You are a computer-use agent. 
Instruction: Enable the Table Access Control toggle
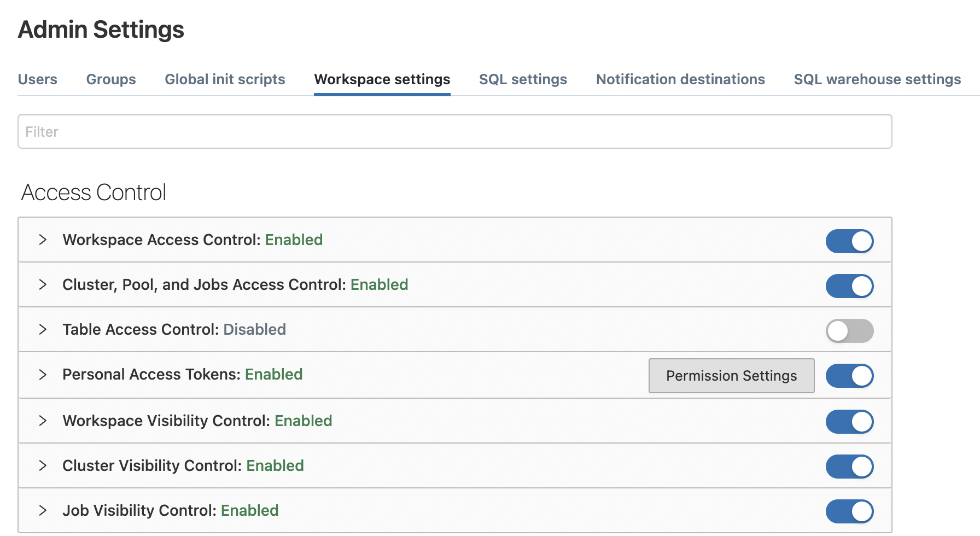pyautogui.click(x=849, y=331)
